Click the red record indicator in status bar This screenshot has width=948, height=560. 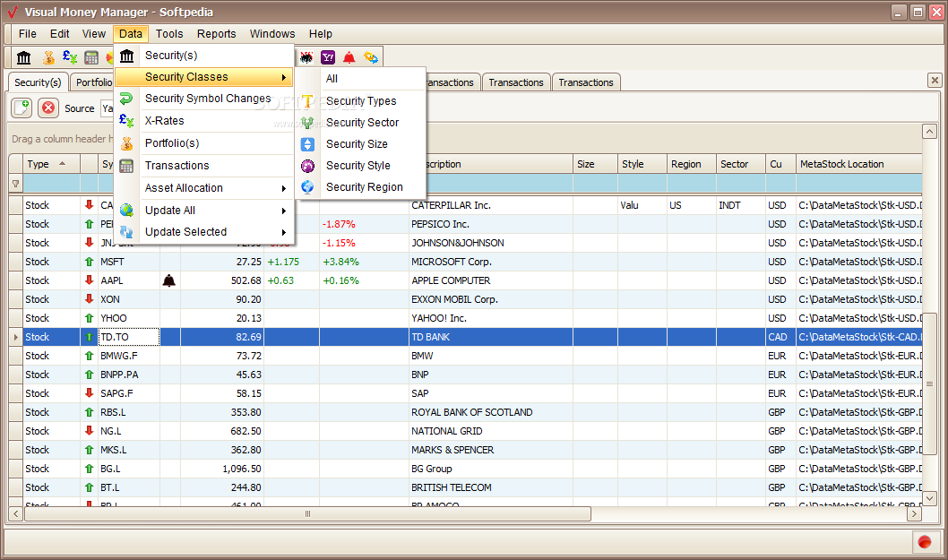[x=925, y=542]
